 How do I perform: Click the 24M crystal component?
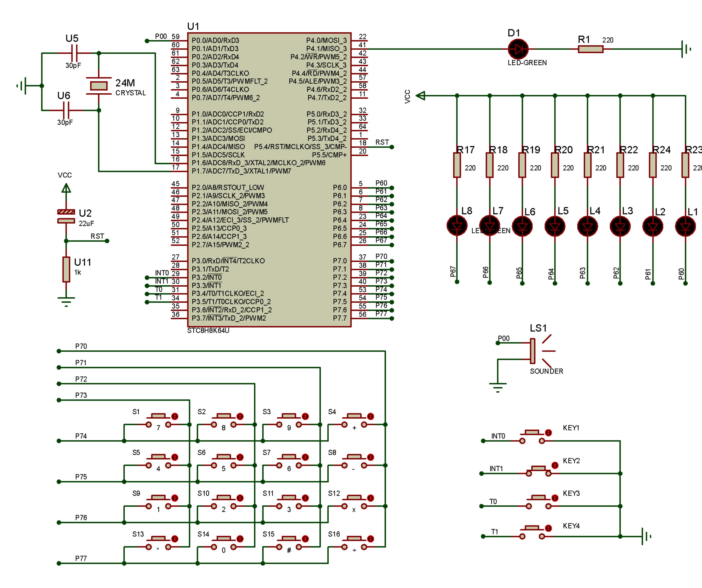tap(99, 86)
